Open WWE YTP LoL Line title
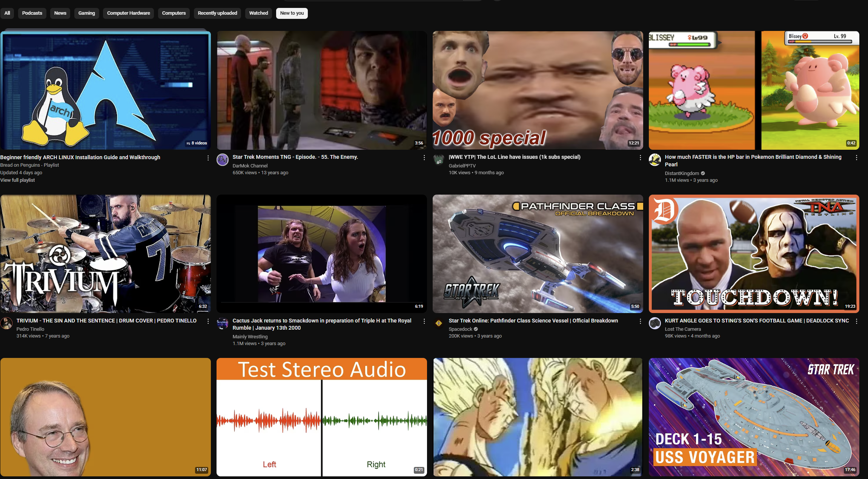Screen dimensions: 868x479 [515, 157]
